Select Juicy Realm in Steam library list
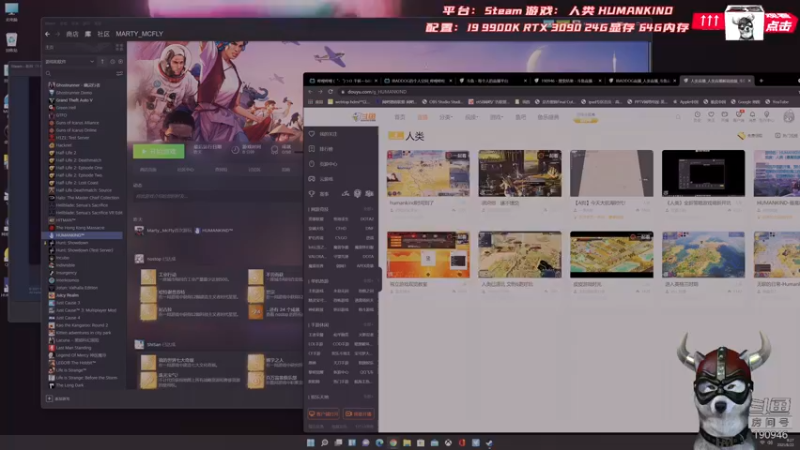 tap(67, 295)
